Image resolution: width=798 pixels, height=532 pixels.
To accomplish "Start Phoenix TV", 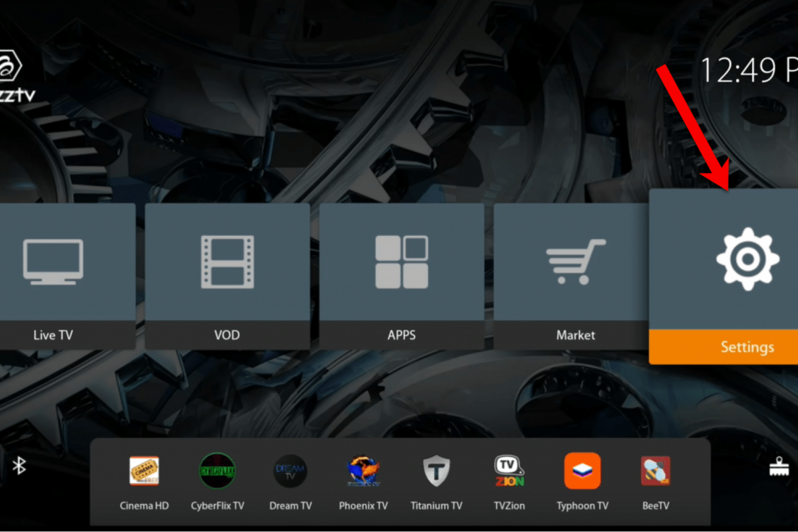I will coord(363,471).
